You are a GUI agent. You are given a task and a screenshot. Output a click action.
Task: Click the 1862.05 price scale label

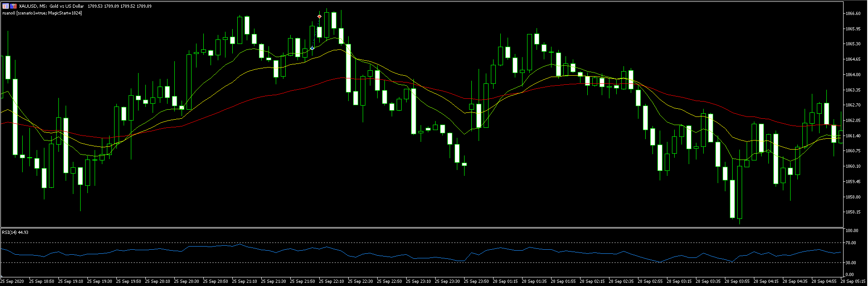(x=853, y=120)
